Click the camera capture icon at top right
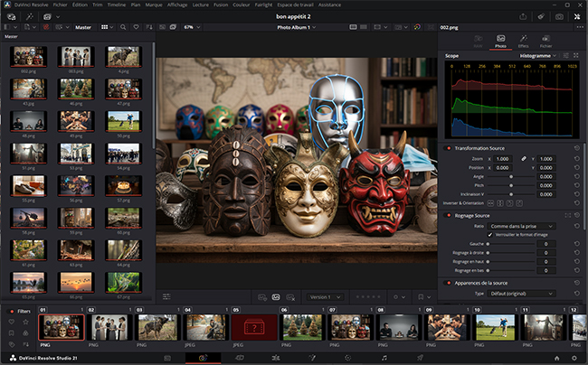The width and height of the screenshot is (588, 365). click(x=559, y=16)
